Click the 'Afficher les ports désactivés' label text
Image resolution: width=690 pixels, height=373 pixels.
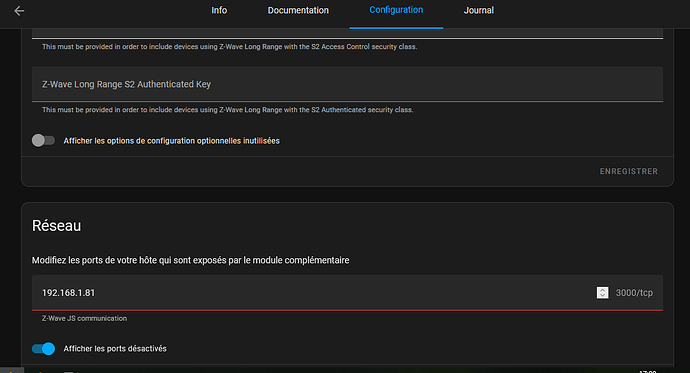click(x=115, y=348)
